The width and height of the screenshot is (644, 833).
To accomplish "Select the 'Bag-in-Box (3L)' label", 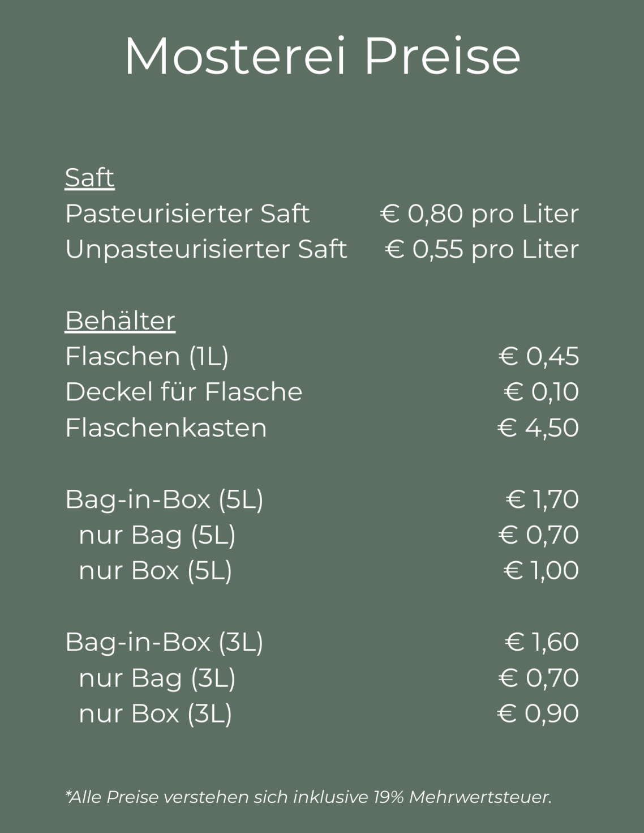I will [x=164, y=642].
